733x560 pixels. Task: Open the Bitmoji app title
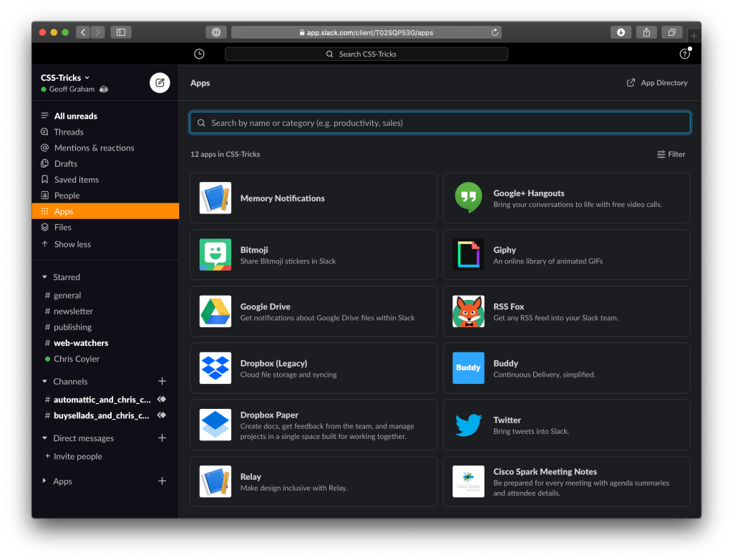(x=254, y=250)
